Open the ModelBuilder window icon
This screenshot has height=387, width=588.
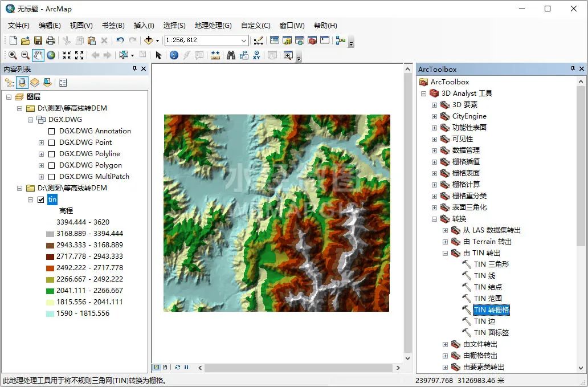coord(341,40)
